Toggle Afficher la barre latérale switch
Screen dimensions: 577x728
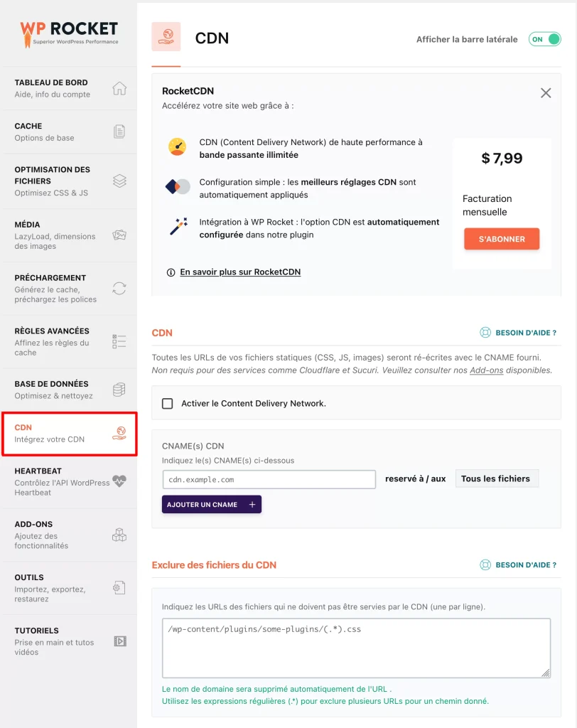pyautogui.click(x=544, y=40)
